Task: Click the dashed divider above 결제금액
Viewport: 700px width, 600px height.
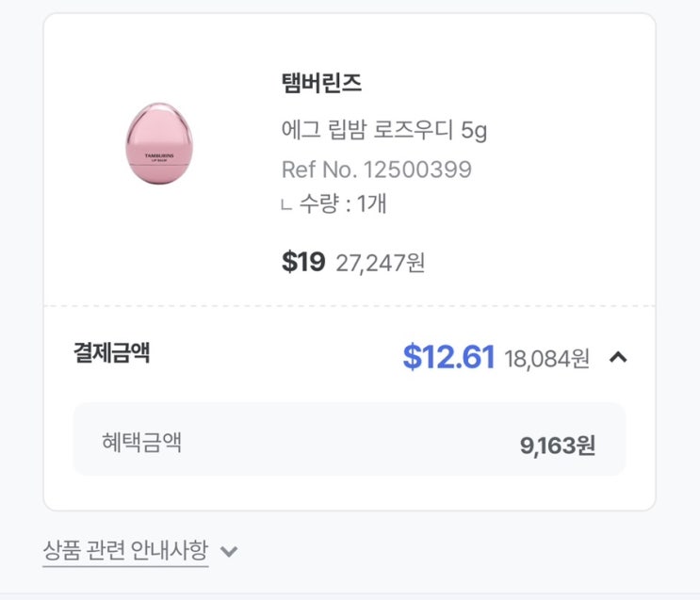Action: pos(349,305)
